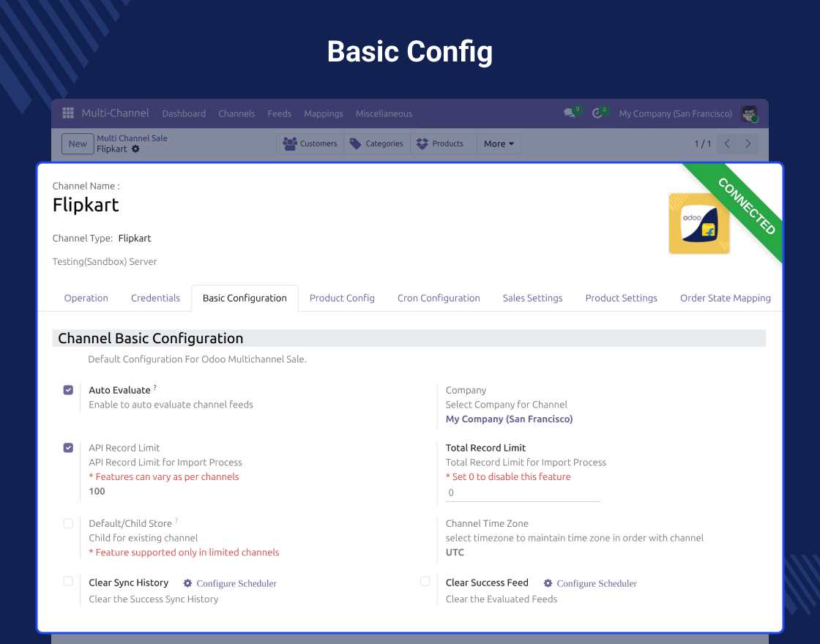Open the Dashboard menu
The height and width of the screenshot is (644, 820).
coord(184,113)
